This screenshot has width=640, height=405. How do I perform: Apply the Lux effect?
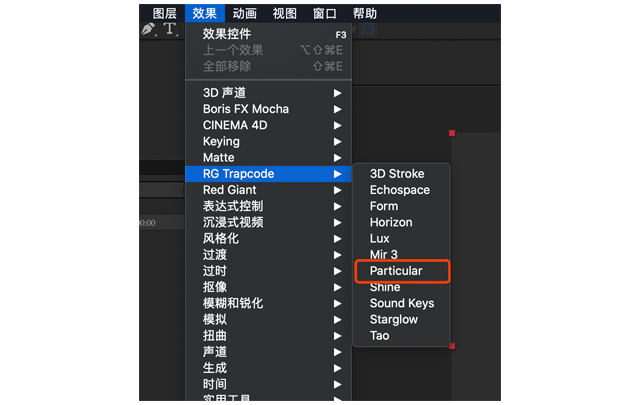(402, 238)
